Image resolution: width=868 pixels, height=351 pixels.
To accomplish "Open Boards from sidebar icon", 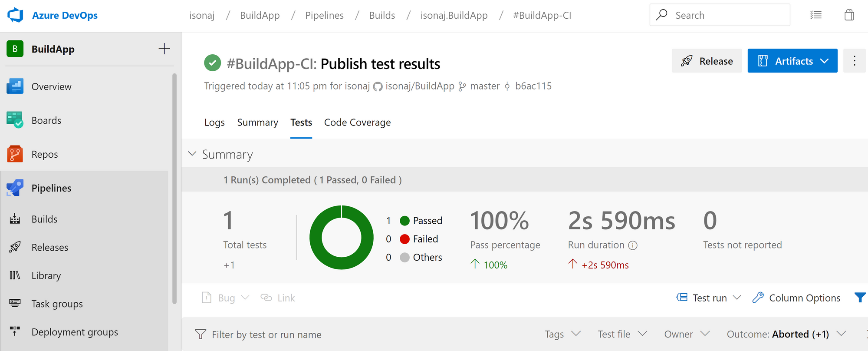I will [x=15, y=120].
